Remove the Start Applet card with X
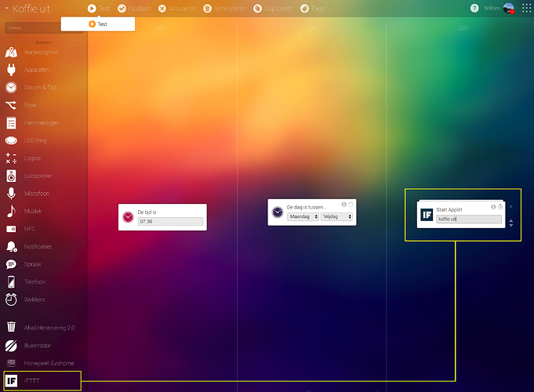The height and width of the screenshot is (392, 534). click(510, 207)
